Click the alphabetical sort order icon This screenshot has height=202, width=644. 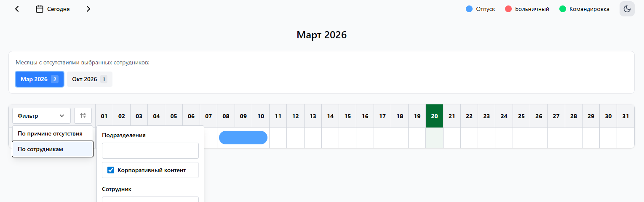83,116
